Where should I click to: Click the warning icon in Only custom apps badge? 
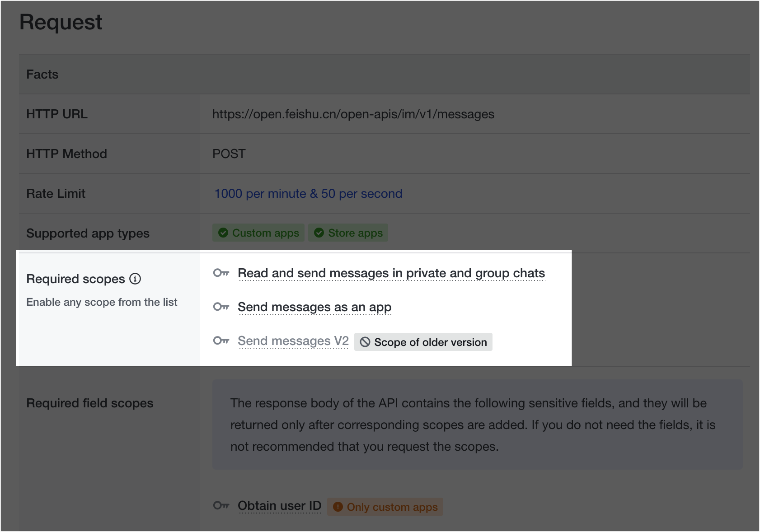pyautogui.click(x=338, y=507)
